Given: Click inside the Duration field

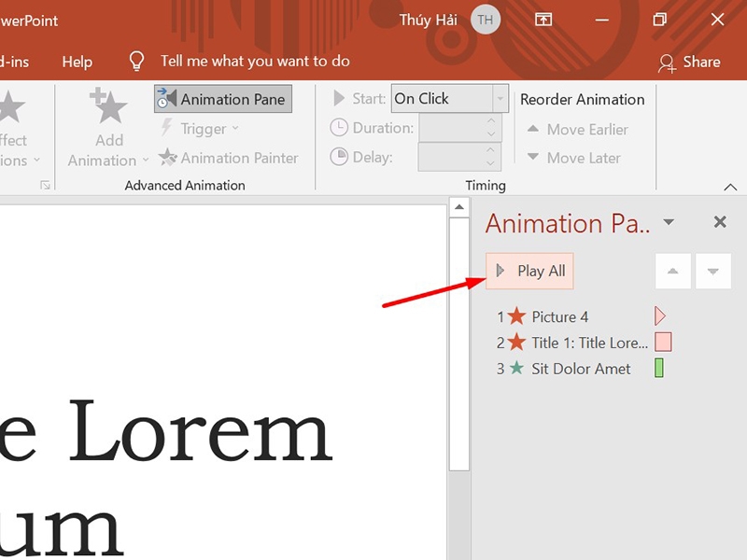Looking at the screenshot, I should (x=455, y=128).
